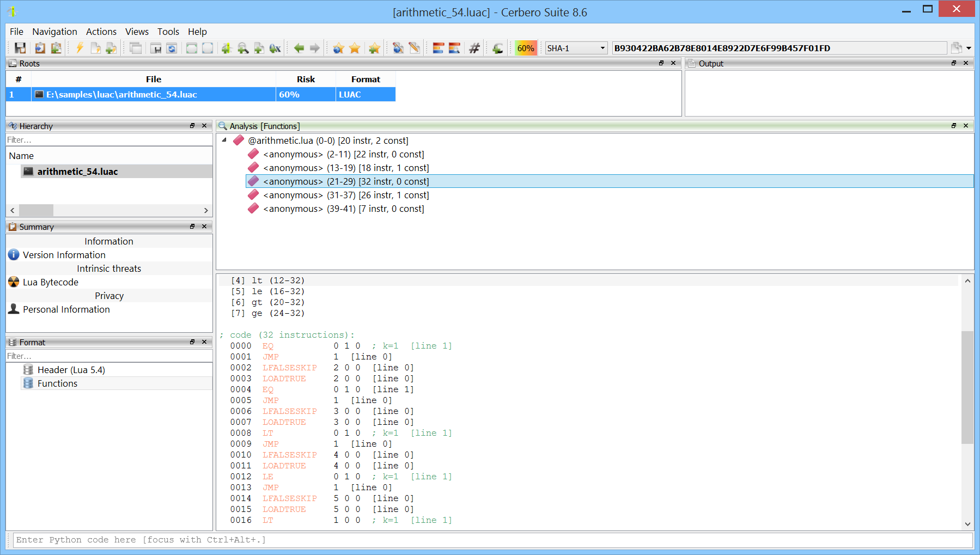The height and width of the screenshot is (555, 980).
Task: Click the save icon in the toolbar
Action: (20, 48)
